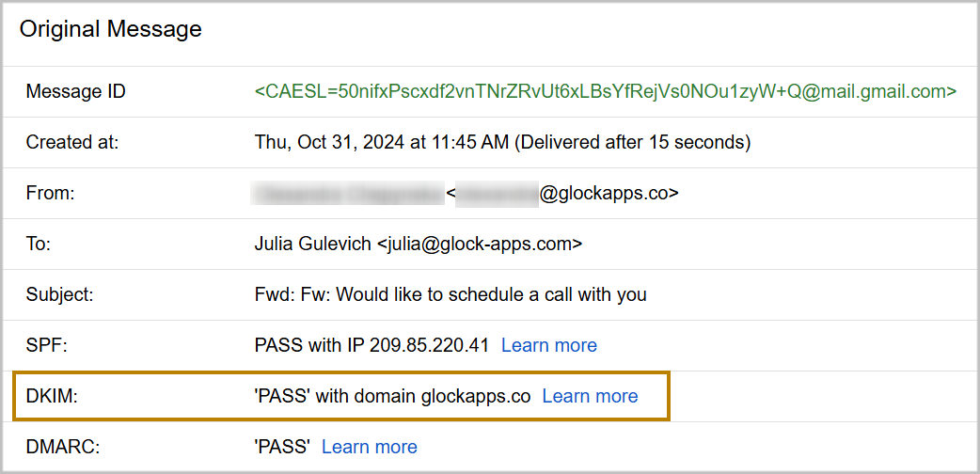Screen dimensions: 980x474
Task: Select the recipient Julia Gulevich address
Action: (419, 245)
